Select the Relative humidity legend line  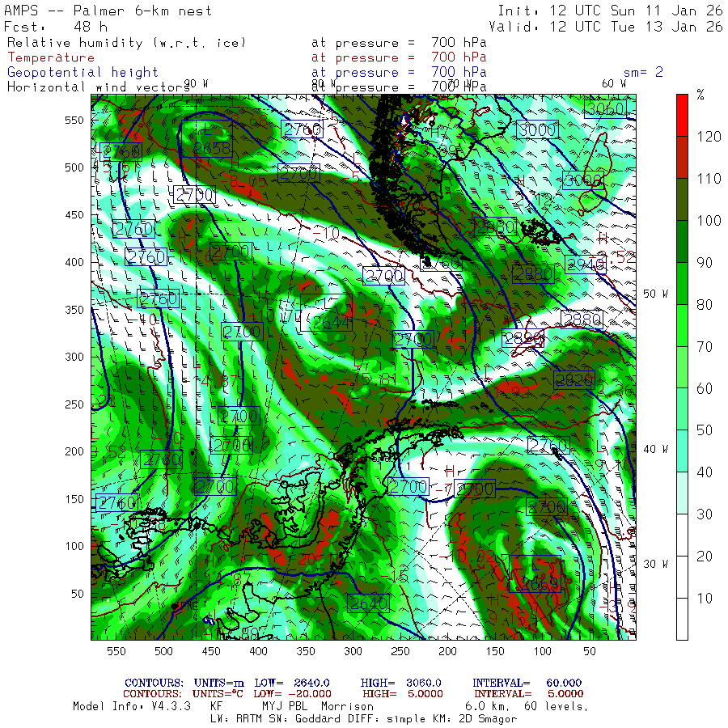click(x=125, y=42)
